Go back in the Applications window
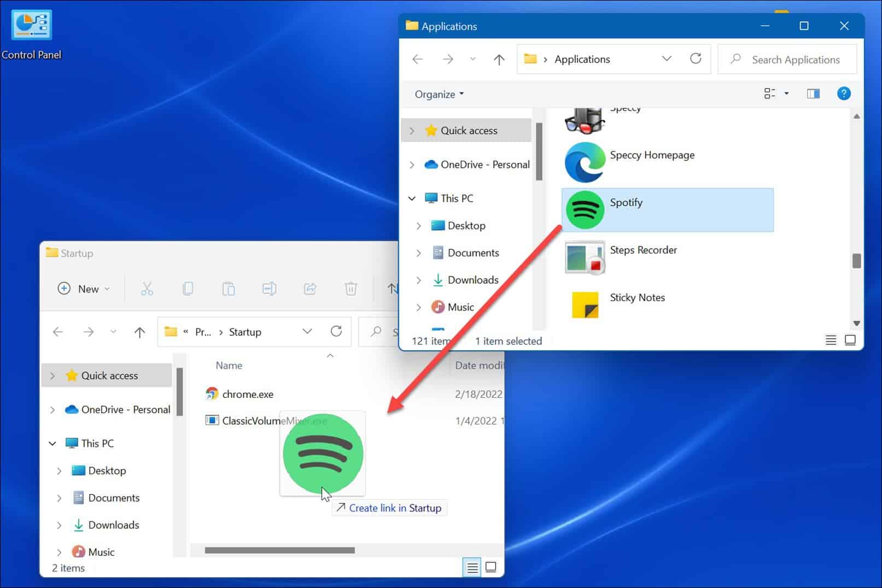The image size is (882, 588). [418, 59]
